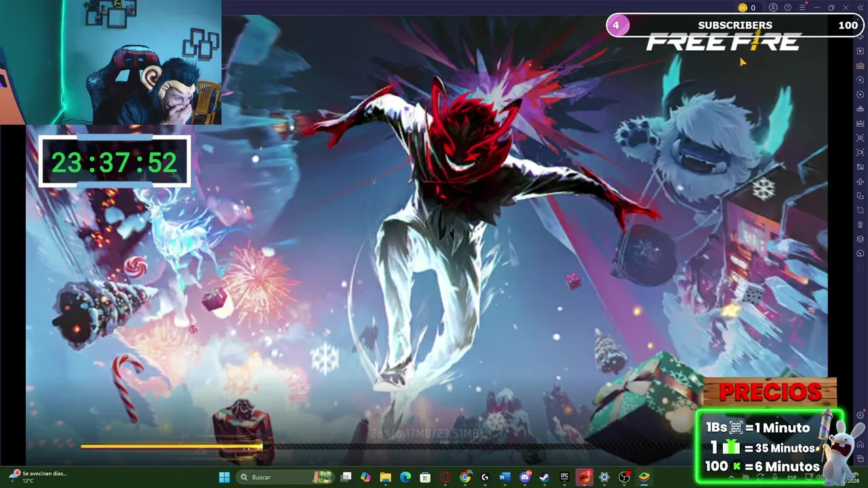
Task: Click the webcam overlay thumbnail
Action: click(x=111, y=62)
